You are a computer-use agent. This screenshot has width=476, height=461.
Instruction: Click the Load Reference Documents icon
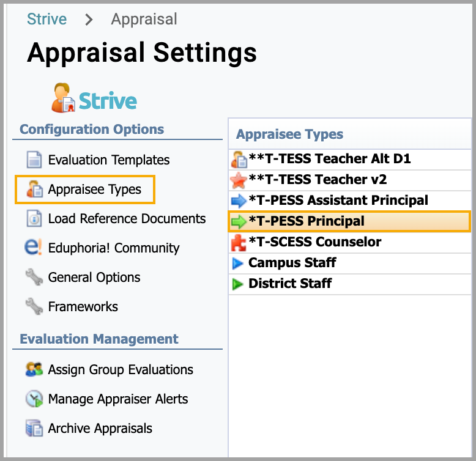(x=34, y=218)
